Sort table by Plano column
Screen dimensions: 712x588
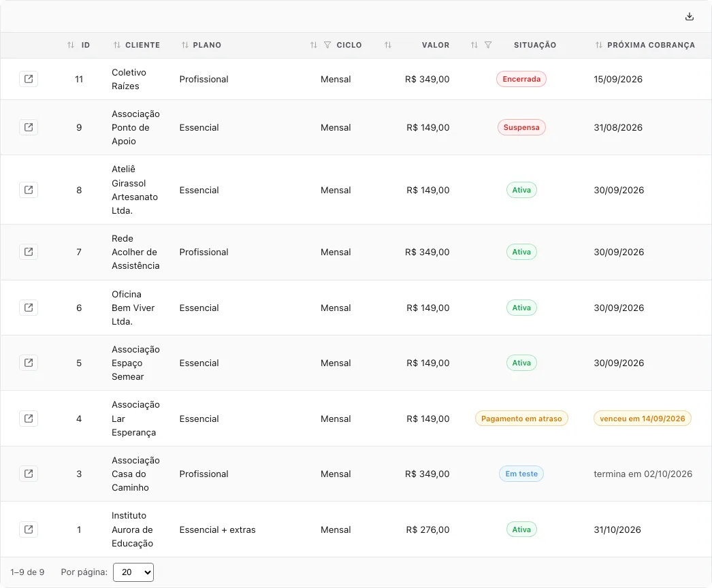(x=184, y=45)
